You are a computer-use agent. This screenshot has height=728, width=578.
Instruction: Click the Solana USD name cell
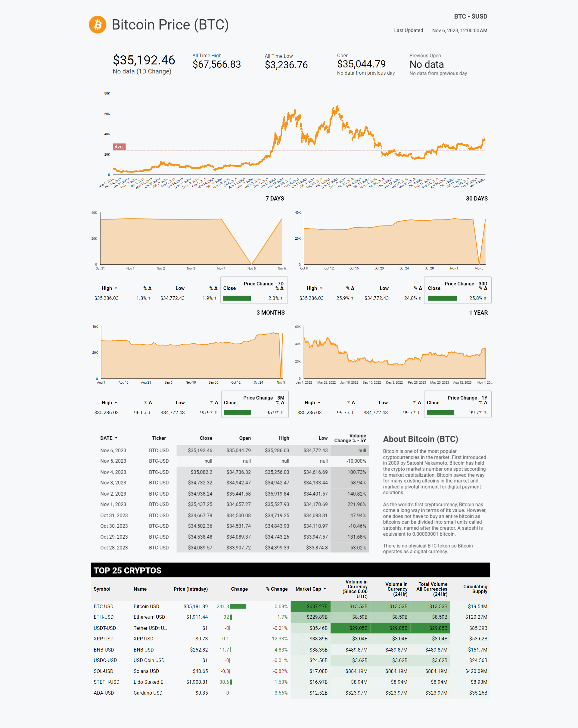pyautogui.click(x=146, y=671)
